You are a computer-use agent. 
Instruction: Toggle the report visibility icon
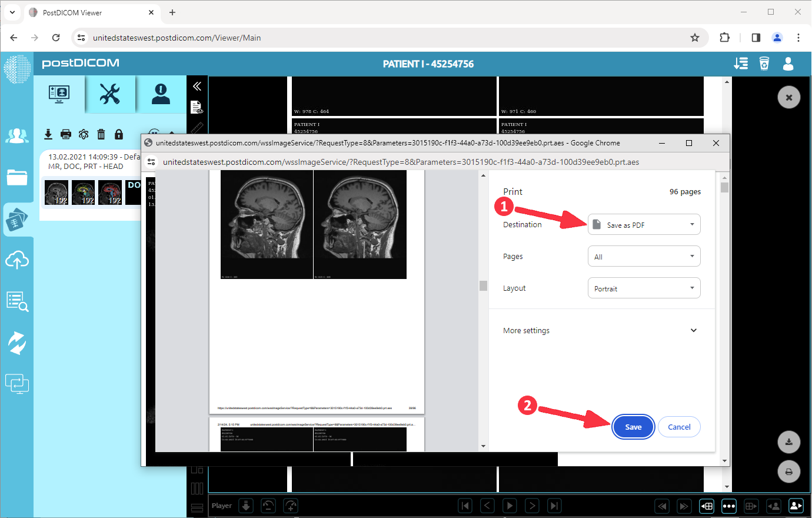pos(197,107)
